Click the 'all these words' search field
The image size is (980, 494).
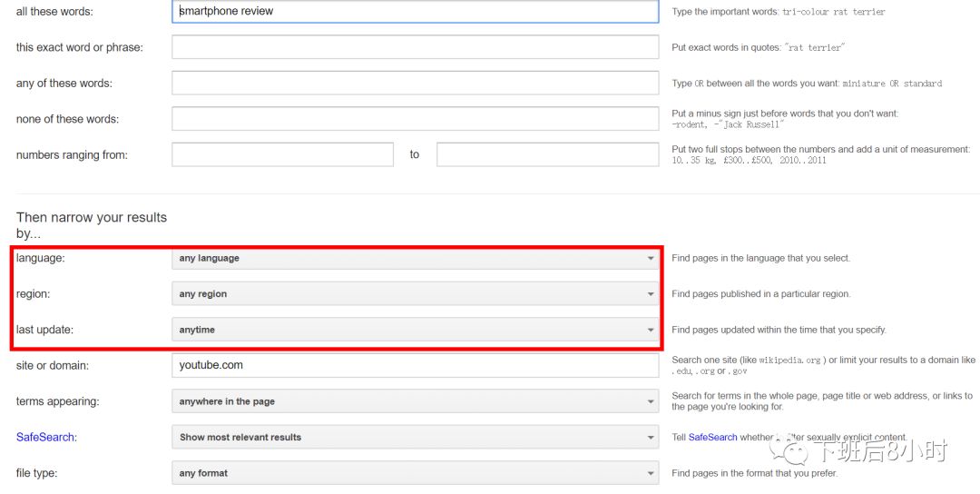coord(415,12)
